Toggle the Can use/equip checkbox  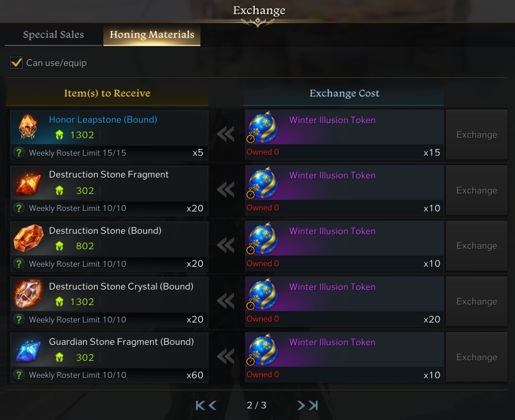pos(17,63)
